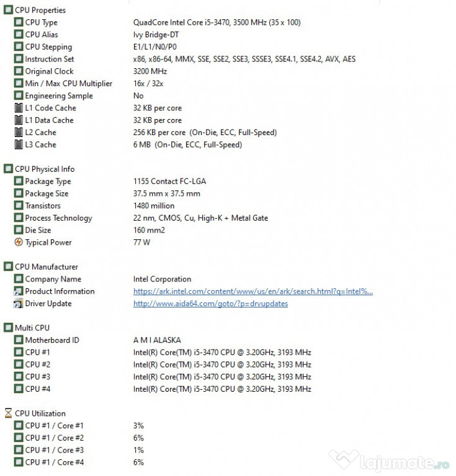Image resolution: width=456 pixels, height=476 pixels.
Task: Select the QuadCore Intel Core i5-3470 value
Action: coord(217,22)
